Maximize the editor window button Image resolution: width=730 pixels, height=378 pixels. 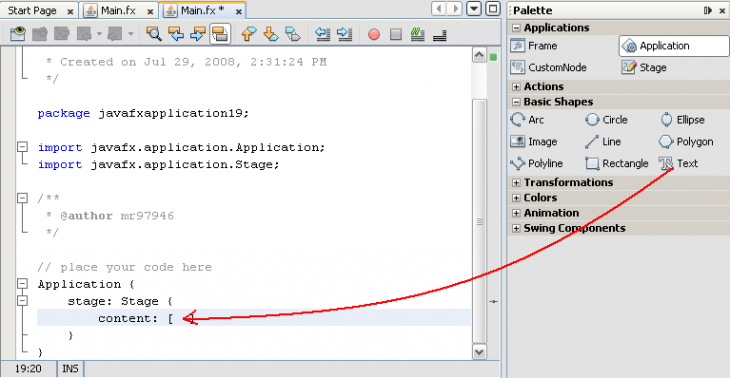pos(493,9)
